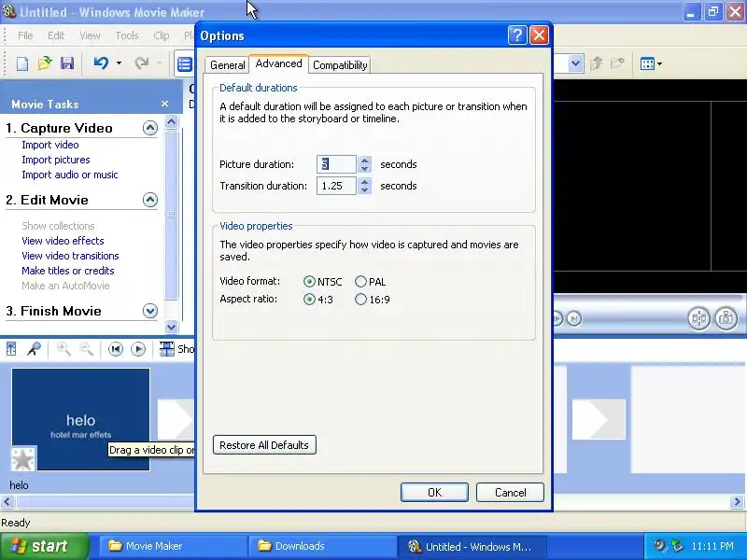Image resolution: width=747 pixels, height=560 pixels.
Task: Collapse the Edit Movie section
Action: pos(150,200)
